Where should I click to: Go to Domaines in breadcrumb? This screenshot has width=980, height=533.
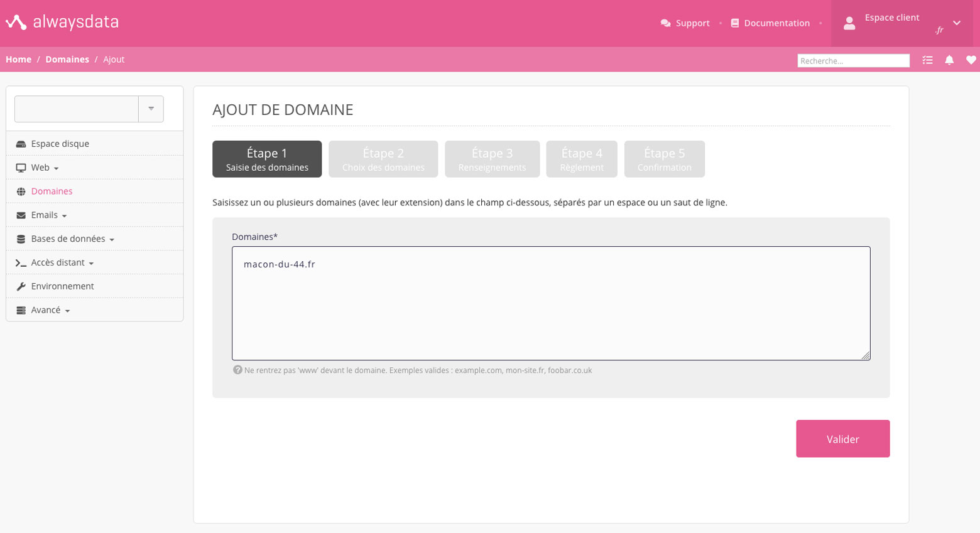click(67, 59)
